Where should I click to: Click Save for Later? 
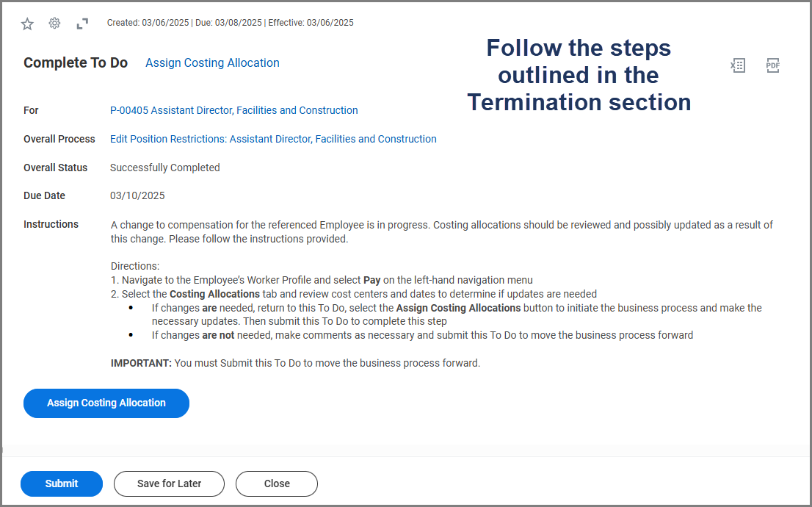(169, 483)
